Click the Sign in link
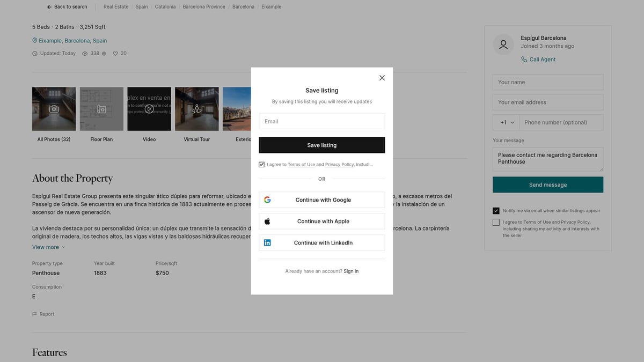The width and height of the screenshot is (644, 362). point(351,271)
